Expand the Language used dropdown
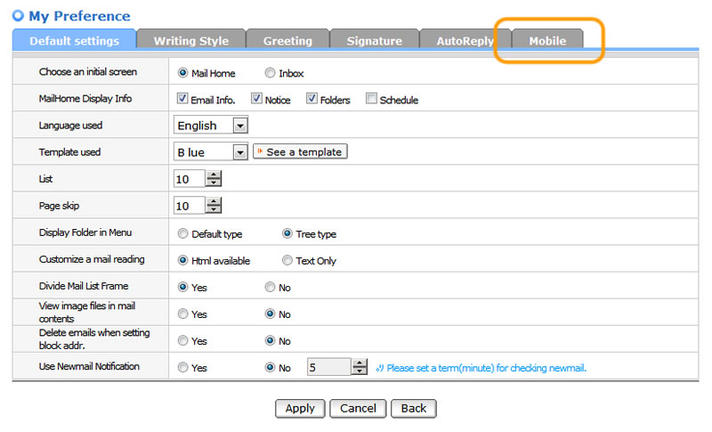712x432 pixels. coord(239,126)
